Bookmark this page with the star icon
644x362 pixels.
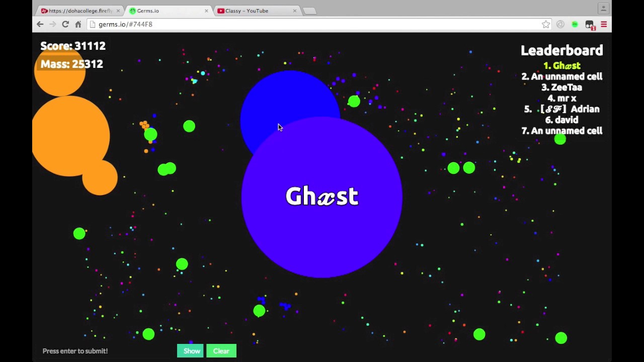tap(546, 24)
